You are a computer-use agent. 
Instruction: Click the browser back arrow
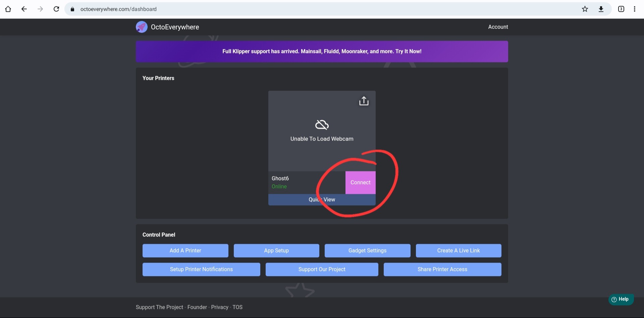[x=24, y=9]
